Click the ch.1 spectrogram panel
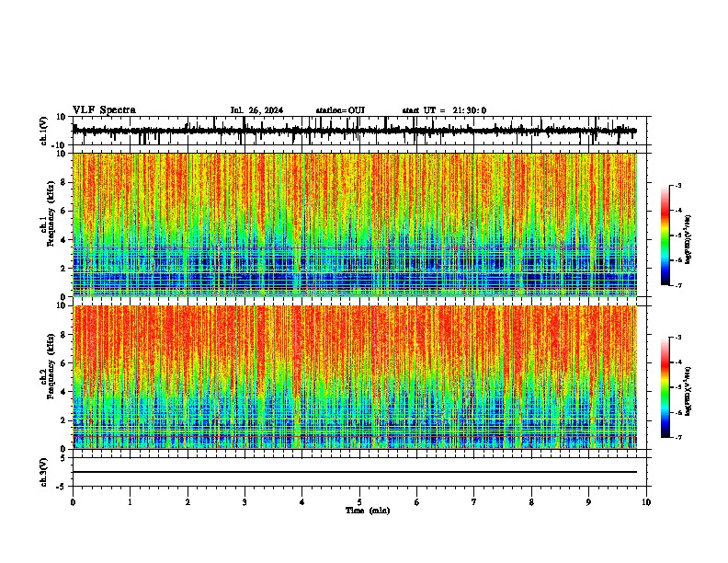This screenshot has width=728, height=563. coord(355,224)
